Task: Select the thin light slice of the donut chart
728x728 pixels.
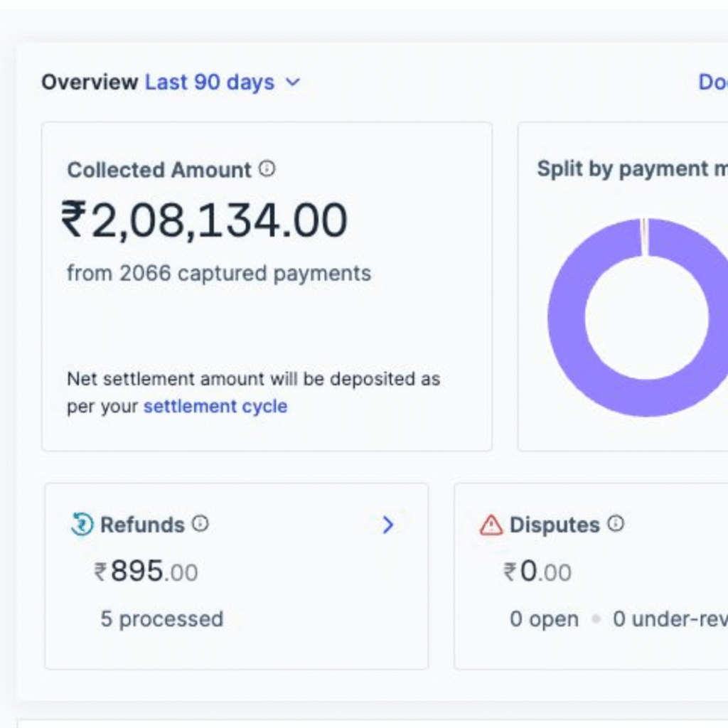Action: click(x=645, y=236)
